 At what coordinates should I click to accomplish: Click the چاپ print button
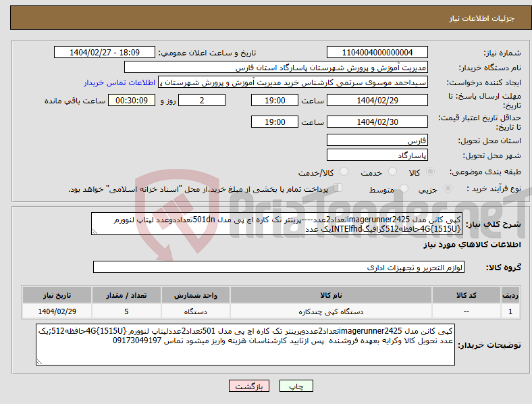pyautogui.click(x=296, y=386)
